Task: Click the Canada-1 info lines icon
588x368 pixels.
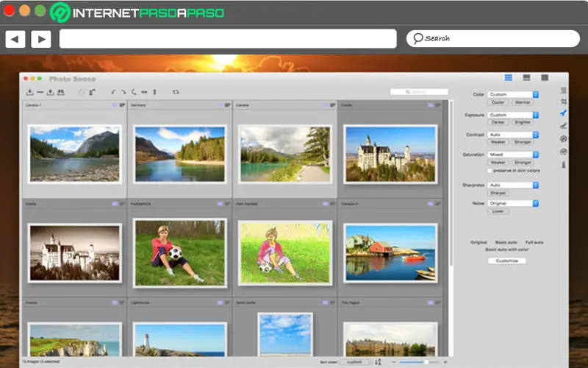Action: point(122,105)
